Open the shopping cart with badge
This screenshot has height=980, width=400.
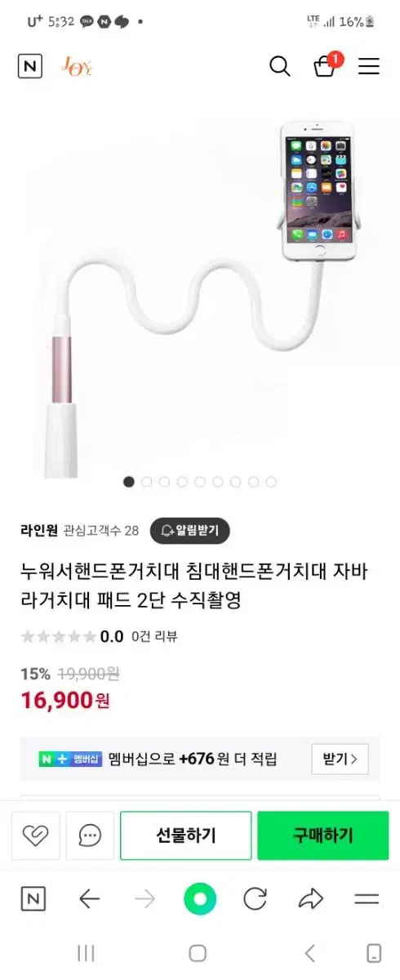327,65
